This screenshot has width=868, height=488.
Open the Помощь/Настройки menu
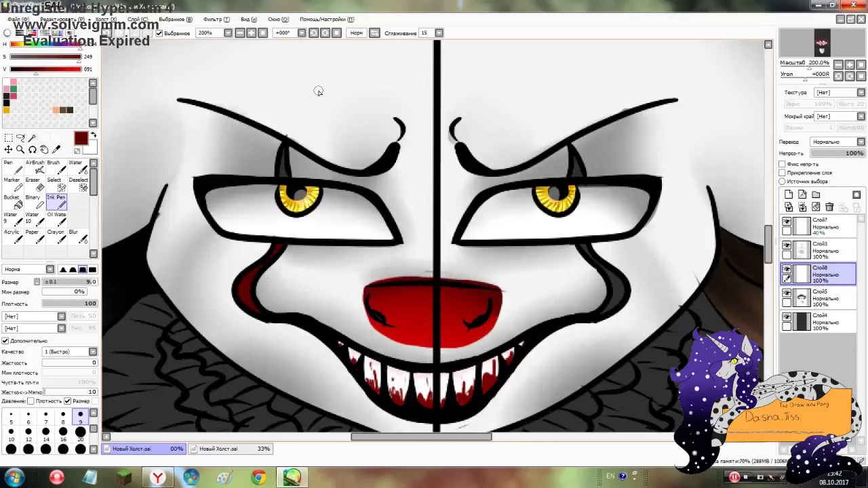(326, 19)
